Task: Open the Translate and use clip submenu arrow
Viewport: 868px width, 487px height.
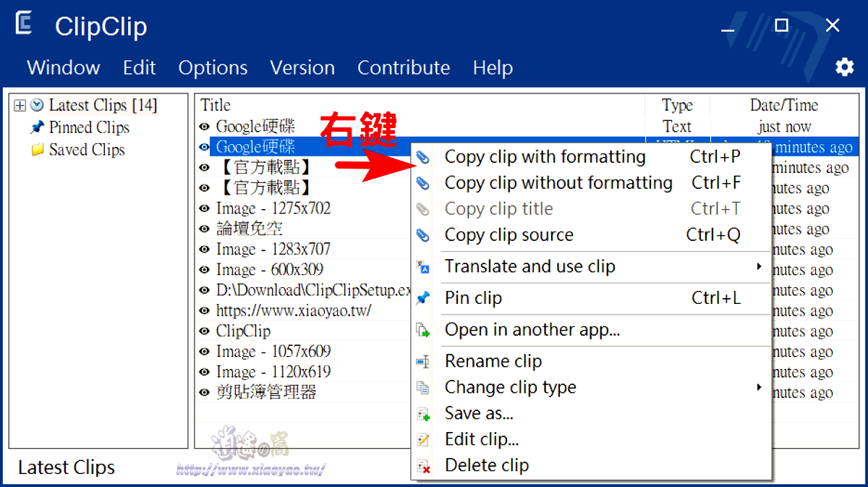Action: tap(759, 267)
